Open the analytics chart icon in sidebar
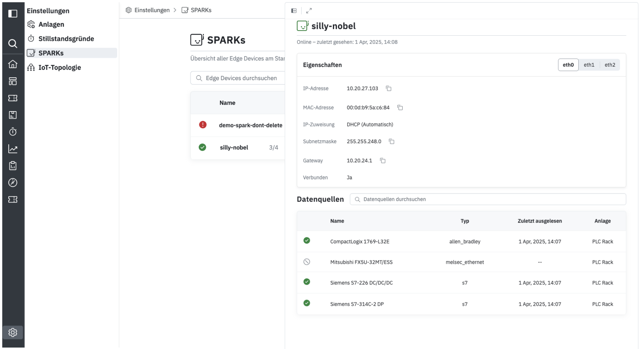 pyautogui.click(x=13, y=149)
